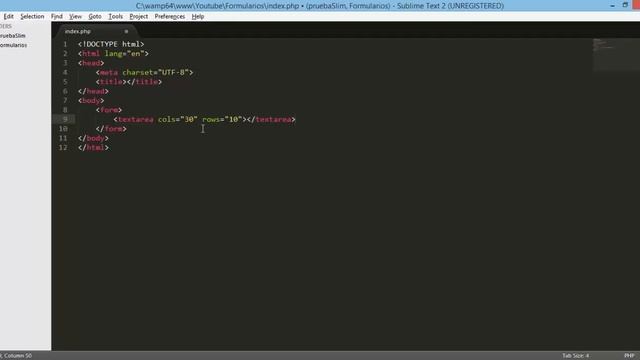Select the pruebaSlim folder in sidebar
The image size is (640, 360).
point(13,36)
